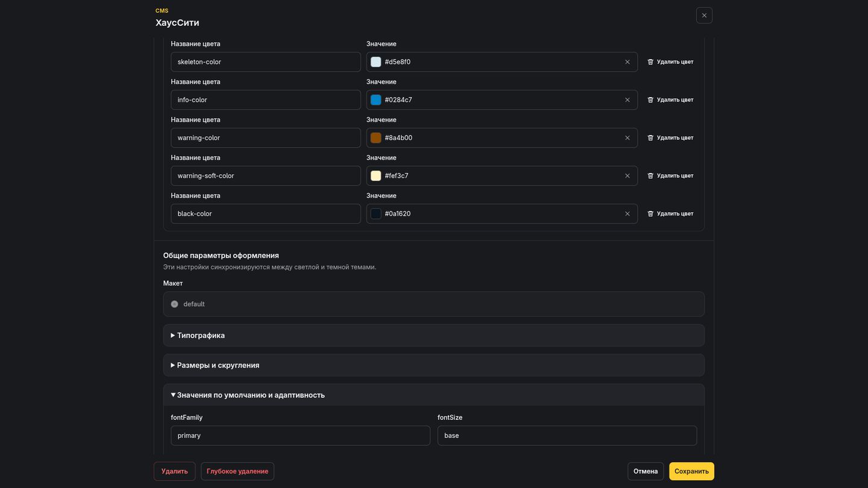The height and width of the screenshot is (488, 868).
Task: Click the #fef3c7 value text
Action: [397, 176]
